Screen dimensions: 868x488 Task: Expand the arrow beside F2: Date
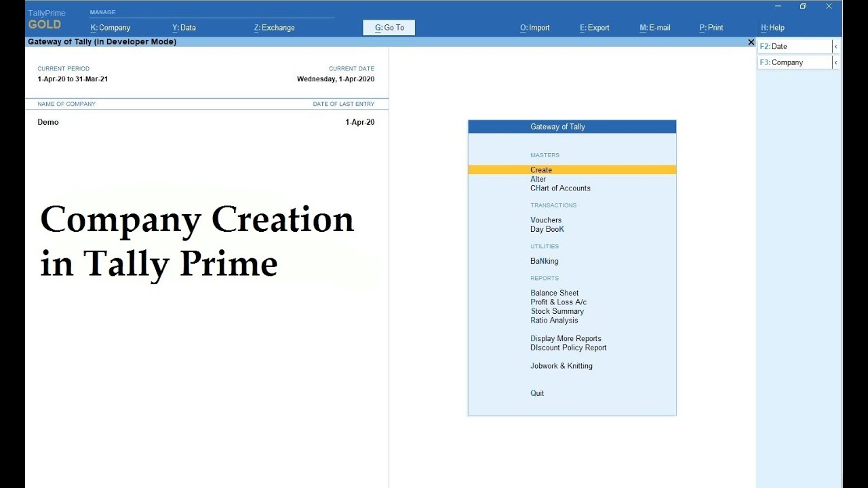coord(835,46)
